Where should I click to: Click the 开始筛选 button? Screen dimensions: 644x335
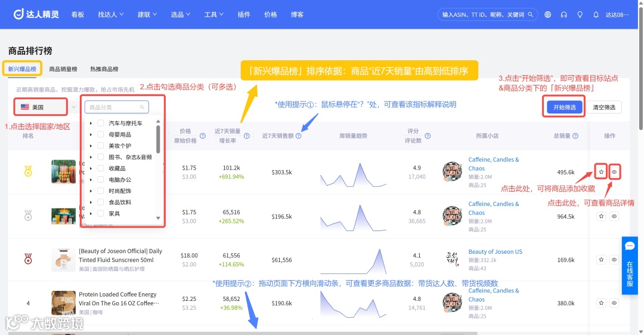tap(564, 107)
